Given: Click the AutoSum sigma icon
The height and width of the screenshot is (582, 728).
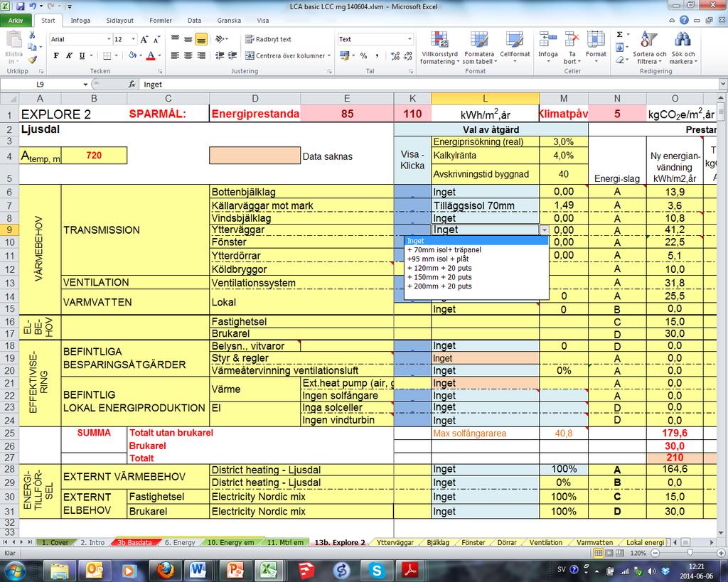Looking at the screenshot, I should click(619, 35).
